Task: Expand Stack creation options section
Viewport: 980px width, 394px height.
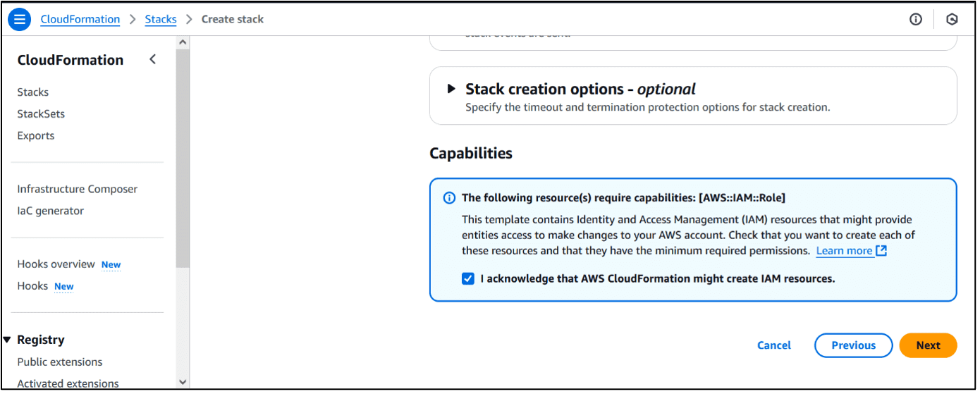Action: coord(451,90)
